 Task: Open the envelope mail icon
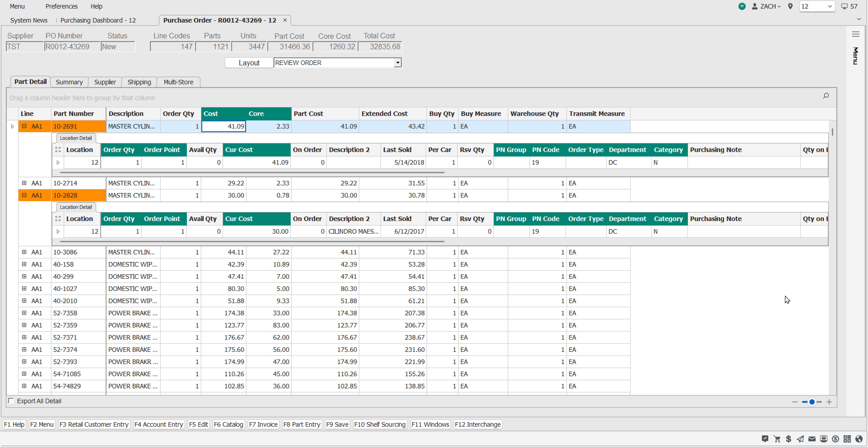[x=812, y=439]
